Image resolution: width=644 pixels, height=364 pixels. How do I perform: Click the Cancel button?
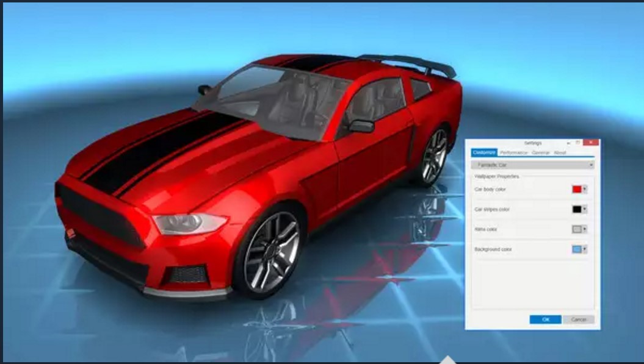coord(579,319)
